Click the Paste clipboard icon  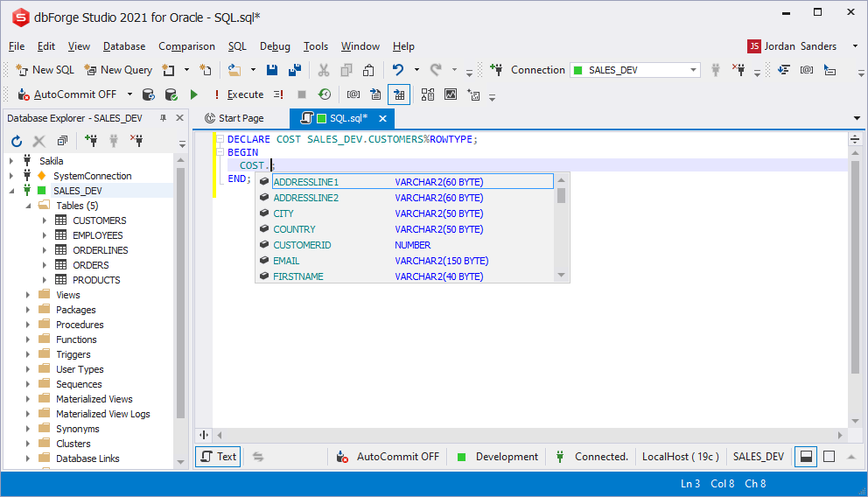pos(368,70)
